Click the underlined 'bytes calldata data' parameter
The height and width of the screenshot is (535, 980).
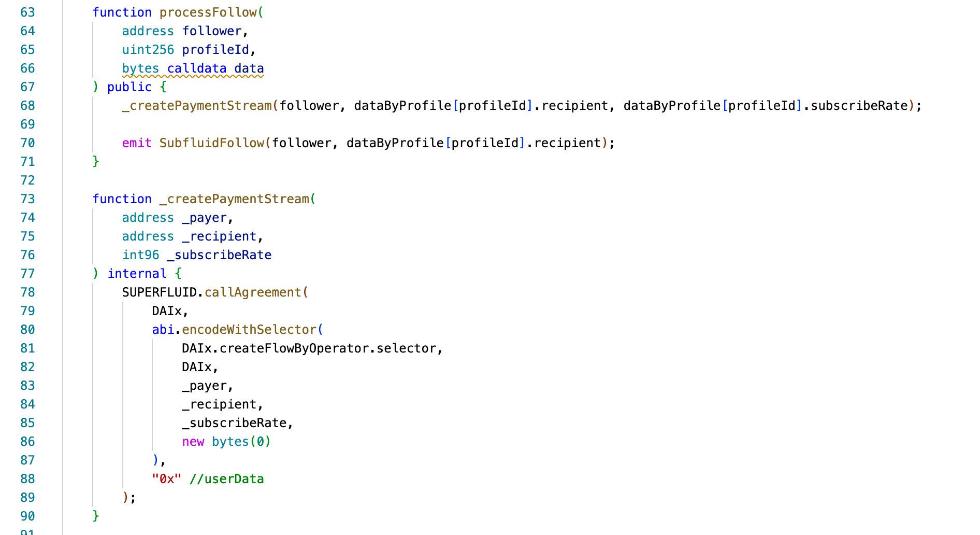point(193,68)
